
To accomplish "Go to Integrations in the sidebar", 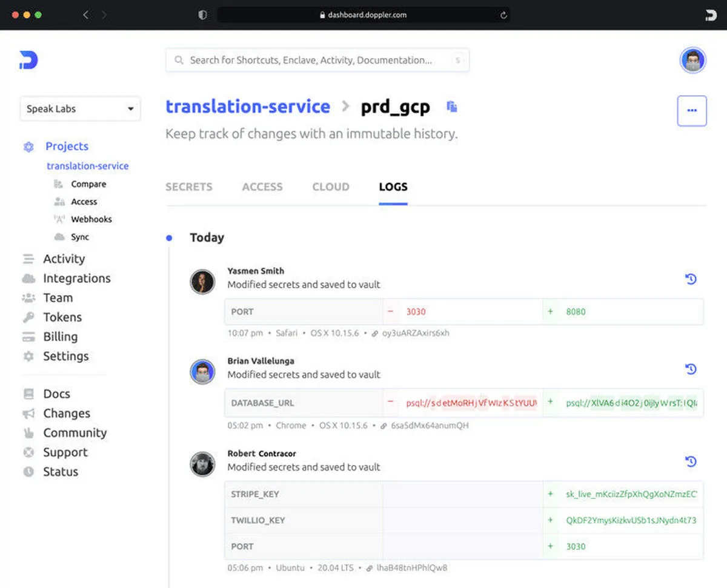I will [77, 279].
